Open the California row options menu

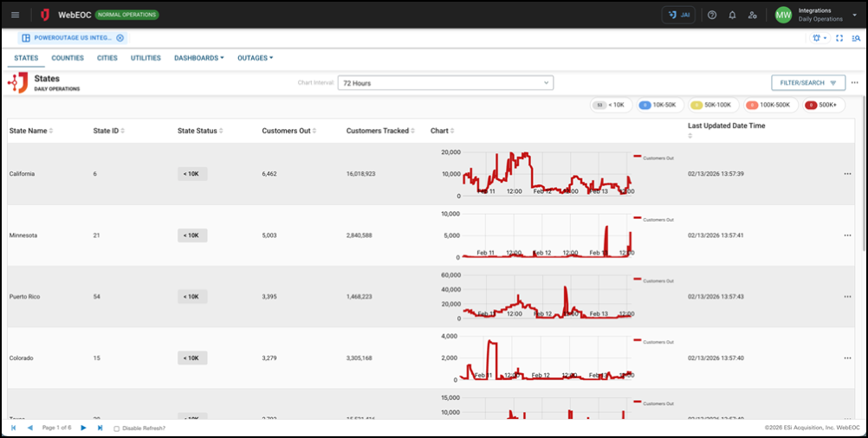(847, 174)
